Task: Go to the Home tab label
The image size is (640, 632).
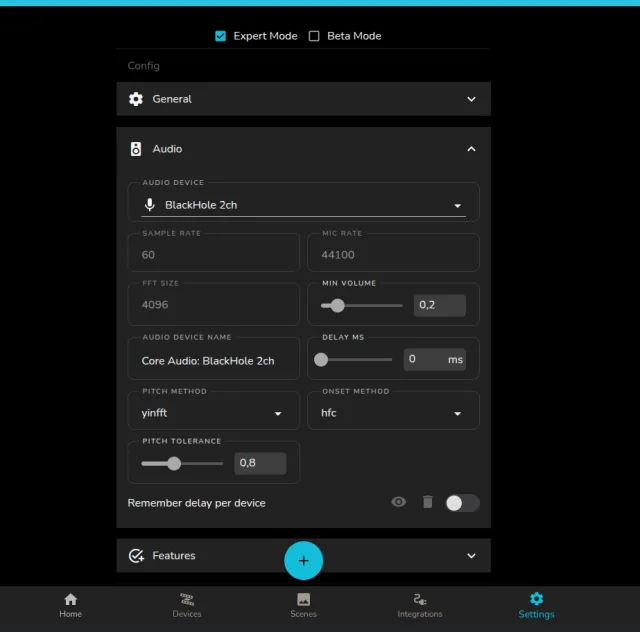Action: [71, 614]
